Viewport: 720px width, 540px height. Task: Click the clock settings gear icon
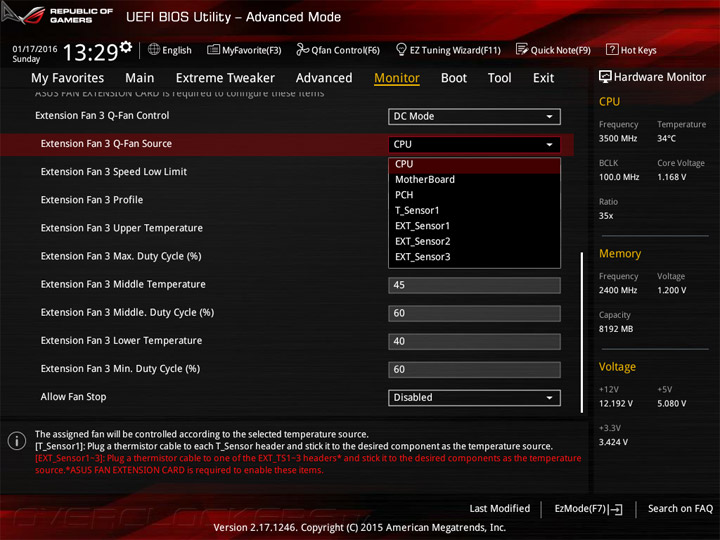tap(126, 47)
